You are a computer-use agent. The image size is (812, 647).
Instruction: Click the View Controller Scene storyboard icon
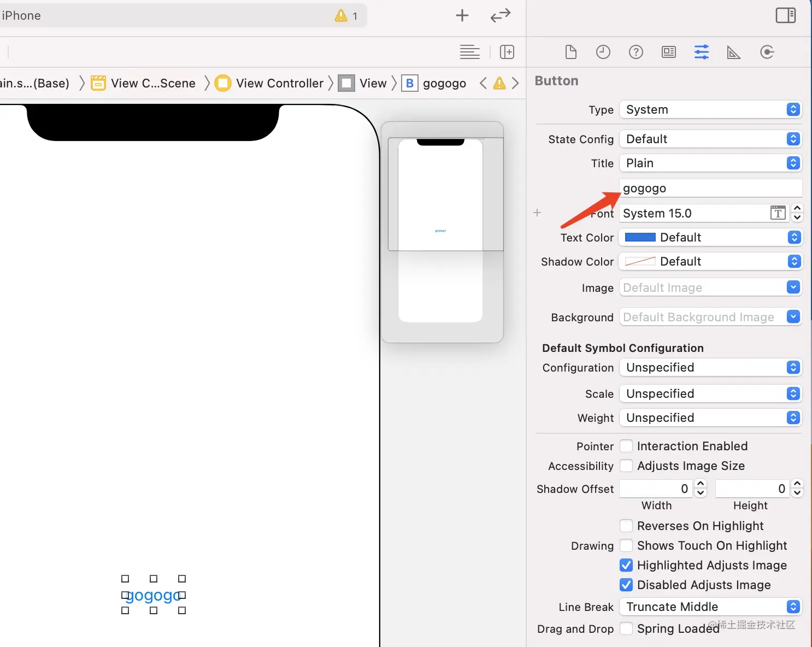click(x=98, y=83)
